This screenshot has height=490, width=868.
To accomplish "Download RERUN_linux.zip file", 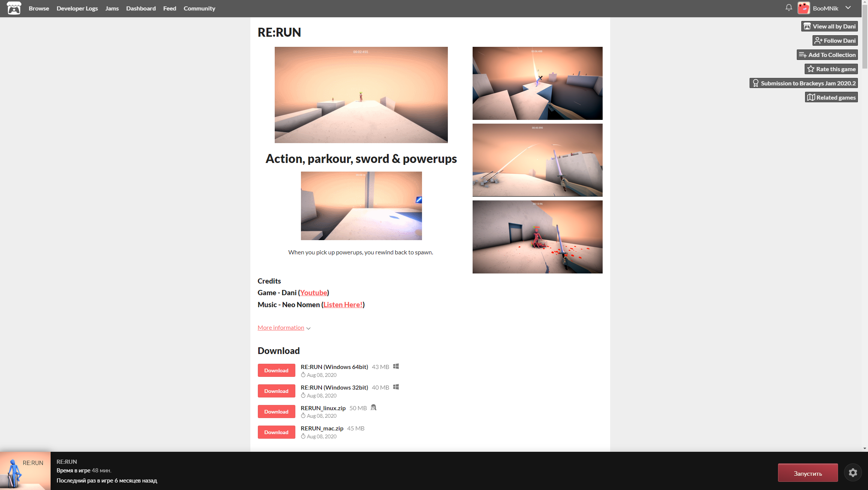I will pyautogui.click(x=276, y=412).
